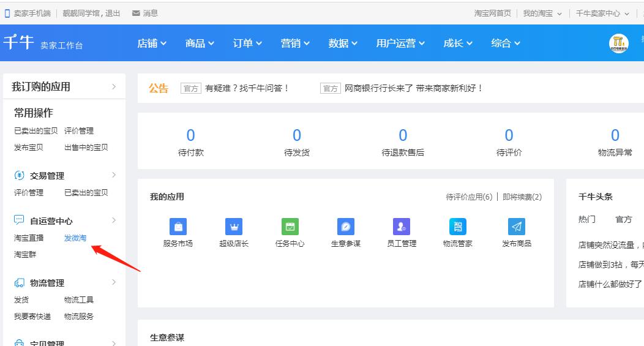Click the shop avatar logo in header
Screen dimensions: 644x346
[x=618, y=43]
